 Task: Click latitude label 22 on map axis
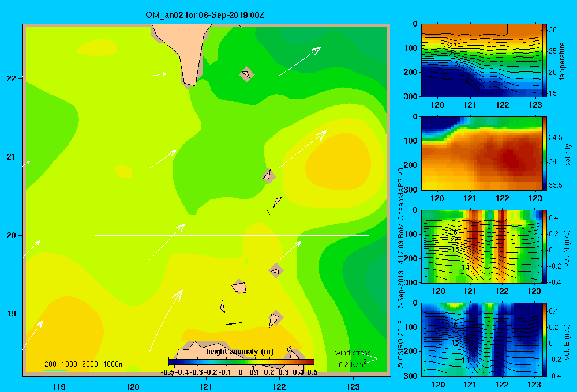12,78
